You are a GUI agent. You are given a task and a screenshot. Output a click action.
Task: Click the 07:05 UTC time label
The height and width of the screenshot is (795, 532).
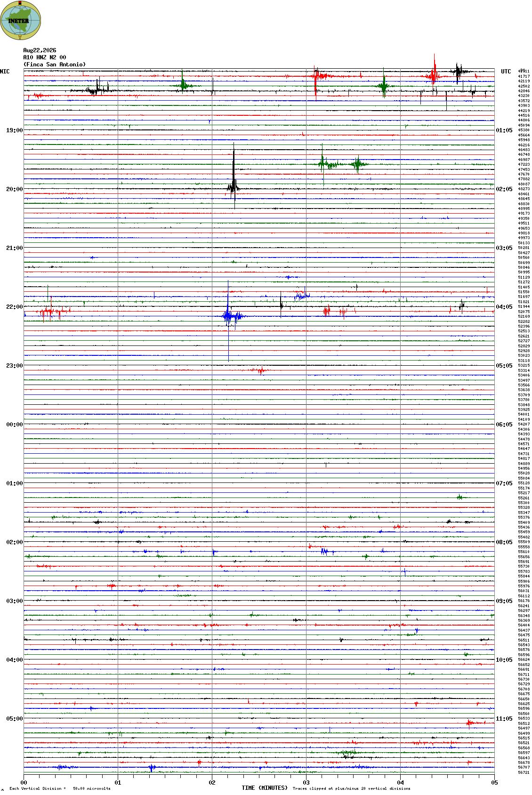[504, 483]
